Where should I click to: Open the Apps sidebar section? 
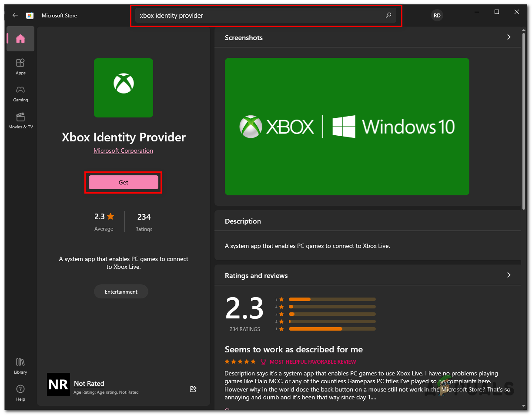pos(20,67)
